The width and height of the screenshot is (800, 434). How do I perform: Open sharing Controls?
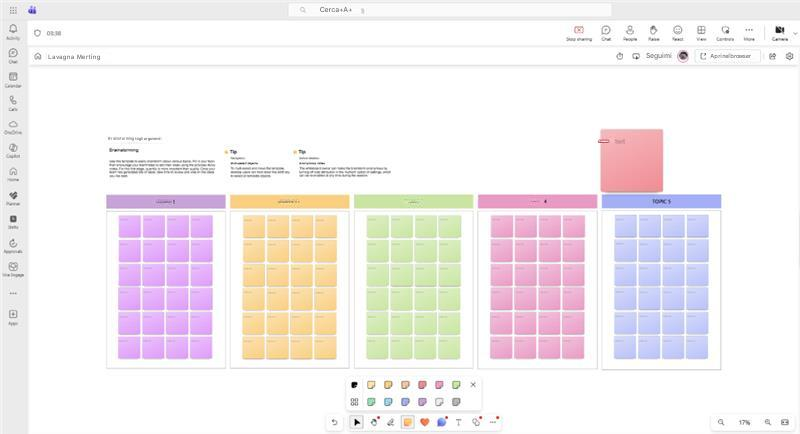pyautogui.click(x=725, y=34)
